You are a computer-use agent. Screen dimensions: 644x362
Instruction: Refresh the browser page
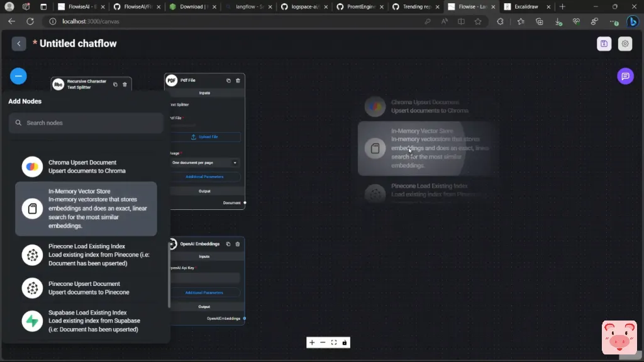point(30,21)
